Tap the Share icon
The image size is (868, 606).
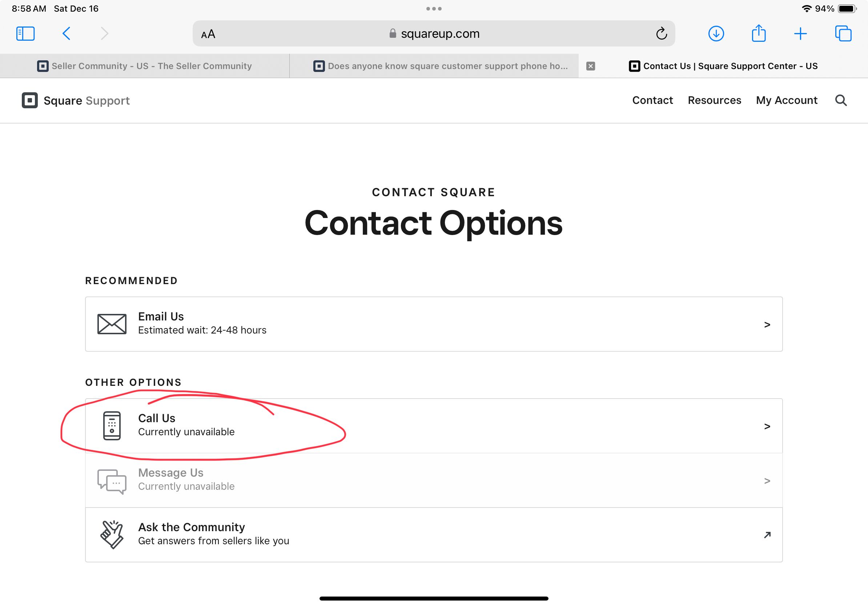[758, 34]
